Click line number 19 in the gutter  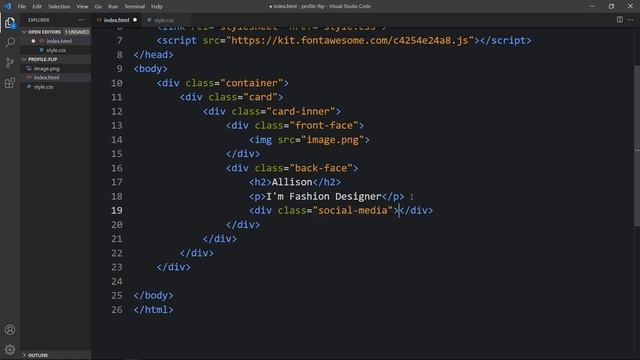[117, 211]
